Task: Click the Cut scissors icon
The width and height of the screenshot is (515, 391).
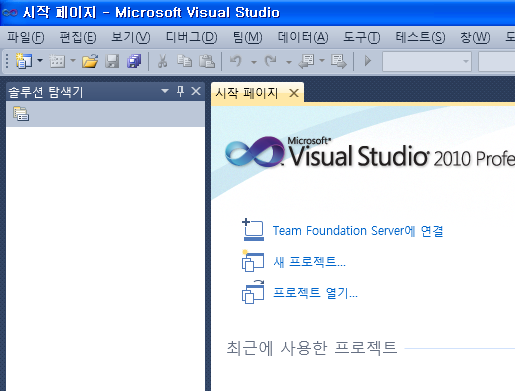Action: [163, 61]
